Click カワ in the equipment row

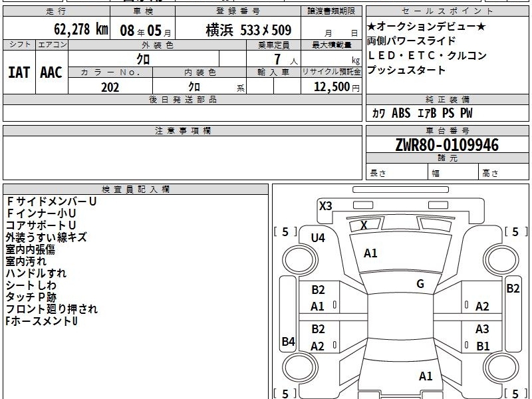click(378, 113)
